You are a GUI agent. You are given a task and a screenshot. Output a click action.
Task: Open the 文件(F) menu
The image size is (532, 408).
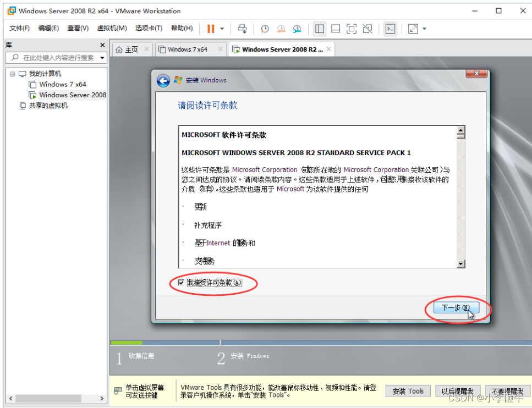tap(19, 28)
